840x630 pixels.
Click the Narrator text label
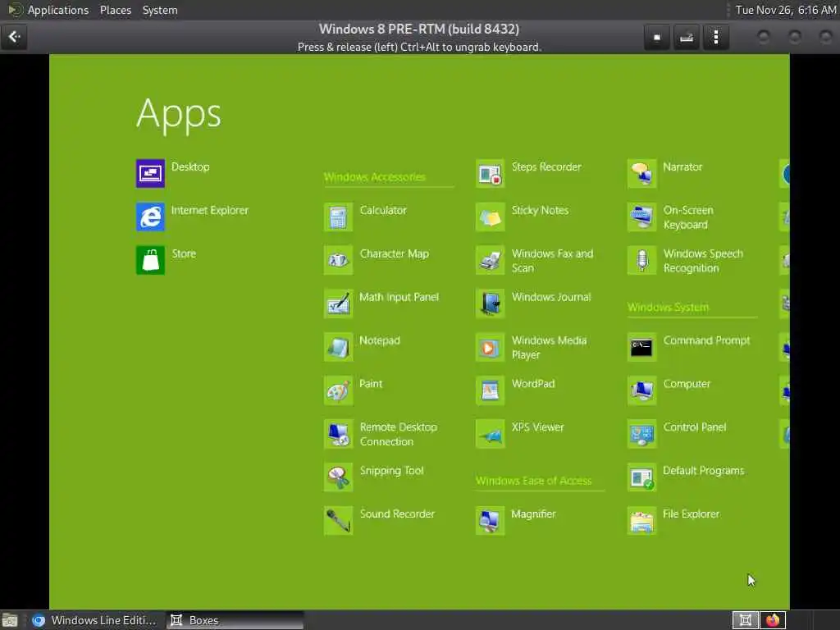click(682, 167)
